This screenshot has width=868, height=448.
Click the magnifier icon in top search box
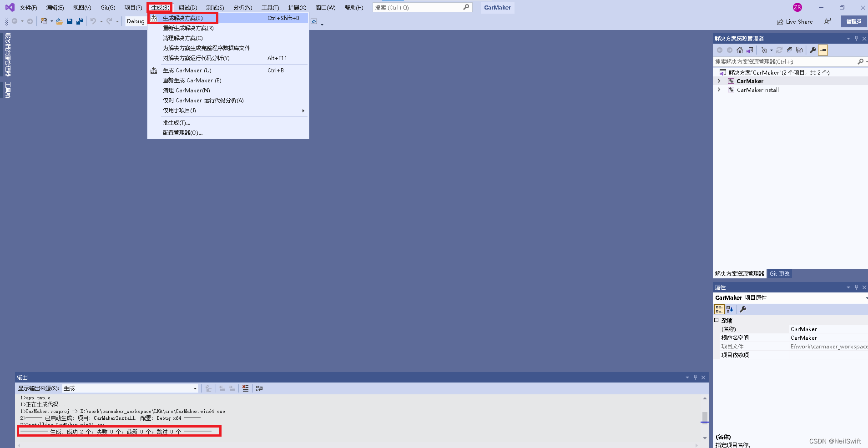pyautogui.click(x=466, y=7)
